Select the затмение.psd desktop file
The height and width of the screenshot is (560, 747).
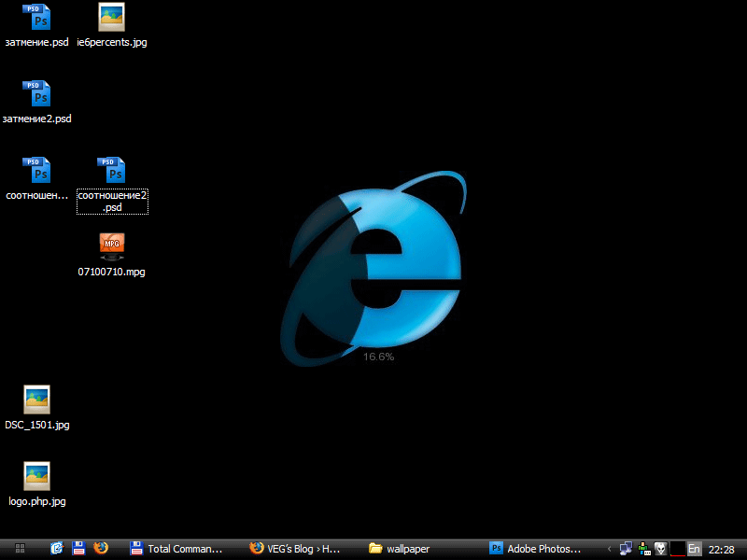click(36, 17)
